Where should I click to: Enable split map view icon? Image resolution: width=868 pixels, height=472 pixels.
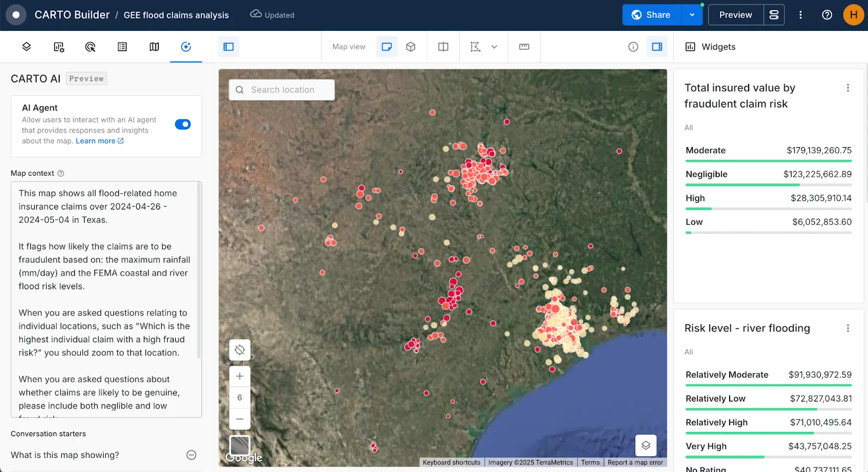pos(443,47)
